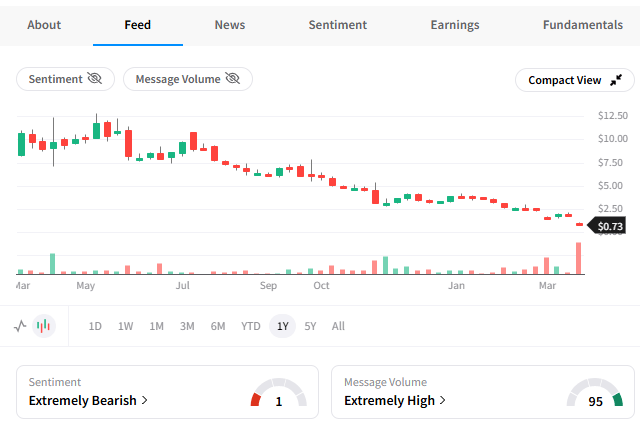Select the candlestick chart type icon

43,326
